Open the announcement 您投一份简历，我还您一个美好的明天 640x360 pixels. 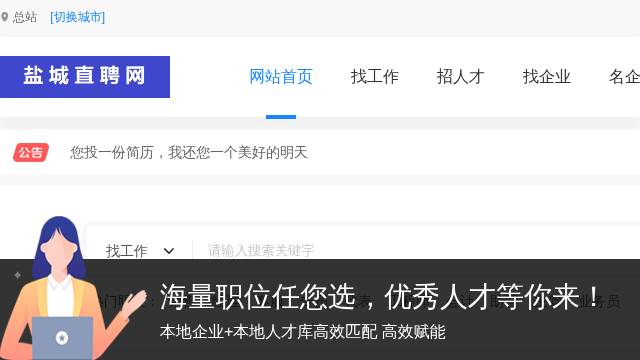click(189, 153)
